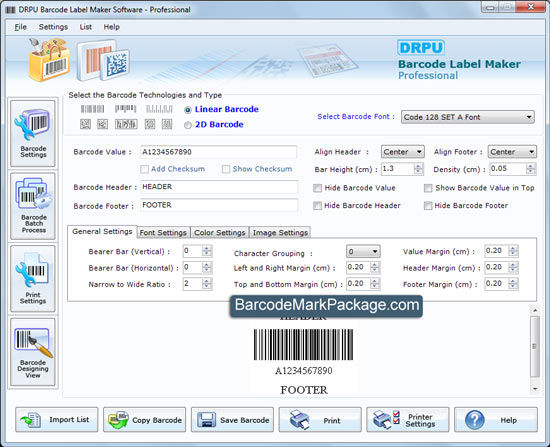Image resolution: width=550 pixels, height=447 pixels.
Task: Click the third faded linear barcode sample icon
Action: pyautogui.click(x=159, y=109)
